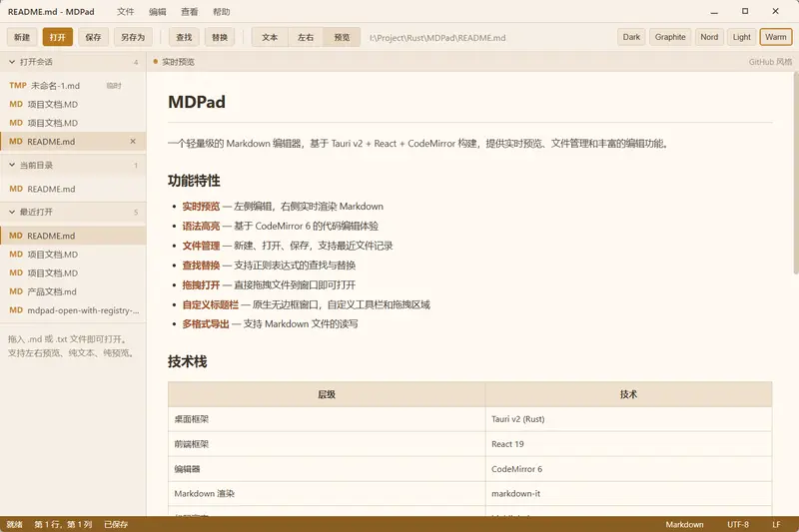
Task: Open the 编辑 menu
Action: [x=158, y=12]
